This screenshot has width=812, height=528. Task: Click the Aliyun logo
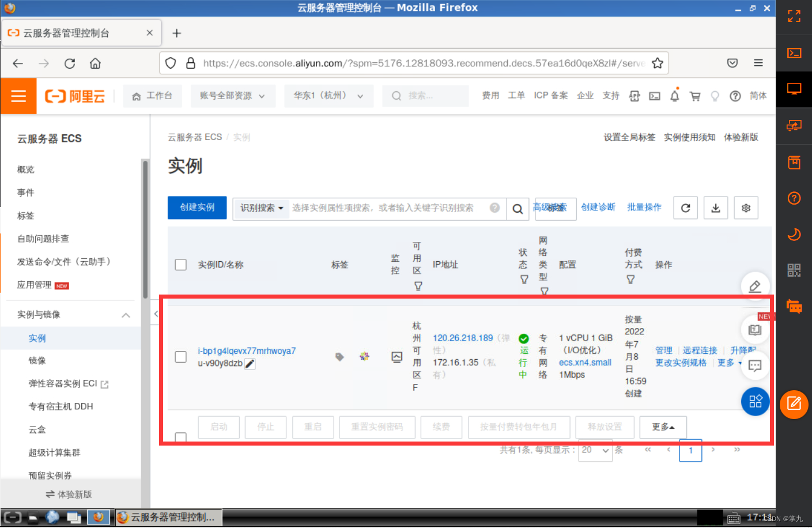click(75, 96)
